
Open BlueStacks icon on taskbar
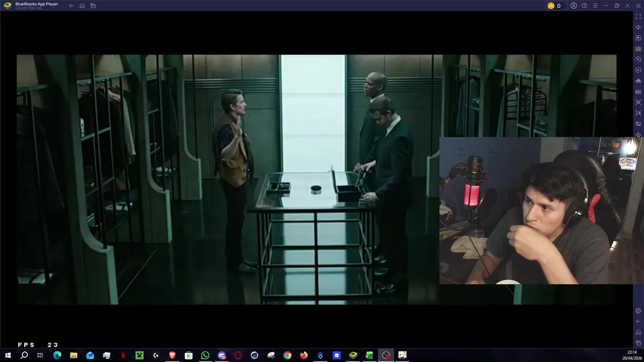[353, 355]
